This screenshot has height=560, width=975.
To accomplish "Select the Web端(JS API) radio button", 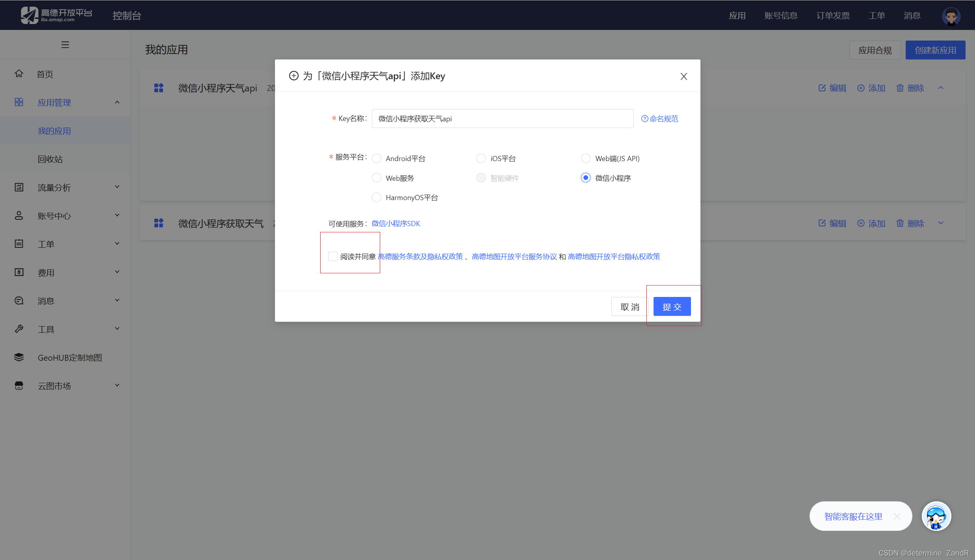I will pos(586,158).
